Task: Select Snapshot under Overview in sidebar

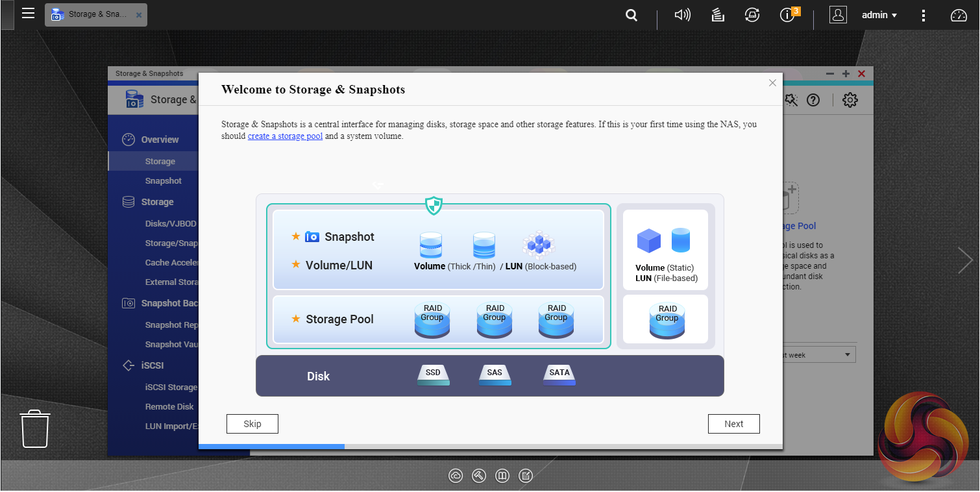Action: coord(164,181)
